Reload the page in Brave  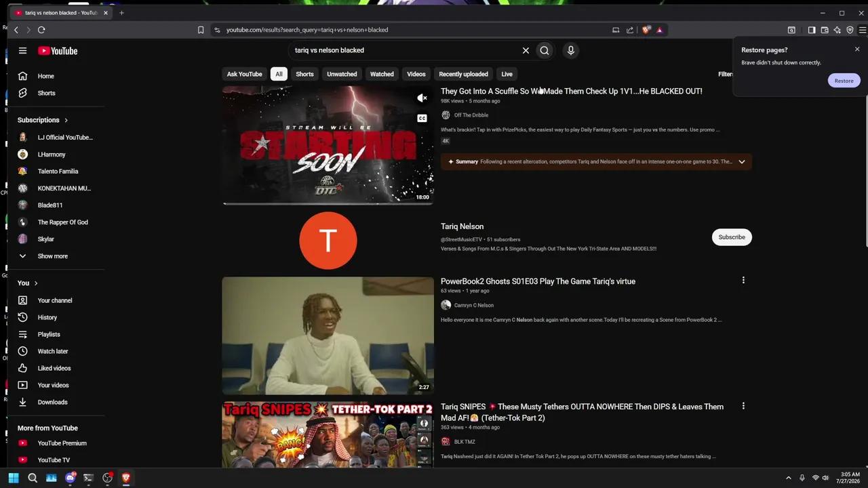41,30
